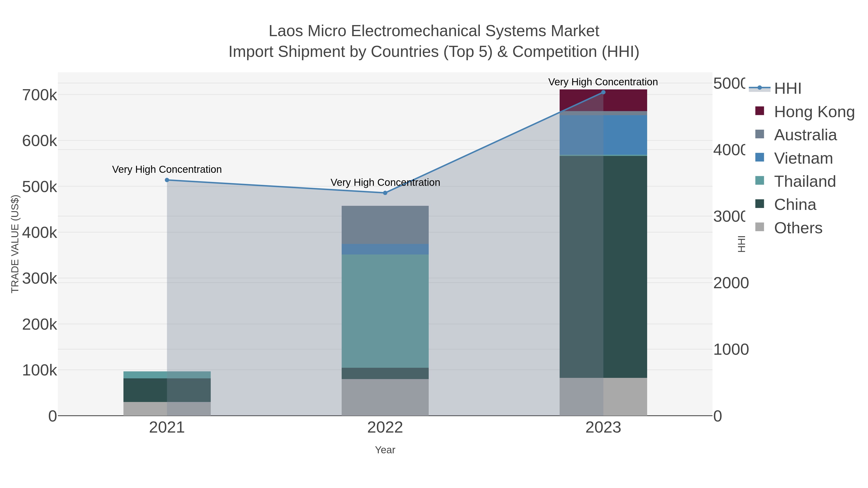Click the HHI data point for 2023

[x=603, y=92]
